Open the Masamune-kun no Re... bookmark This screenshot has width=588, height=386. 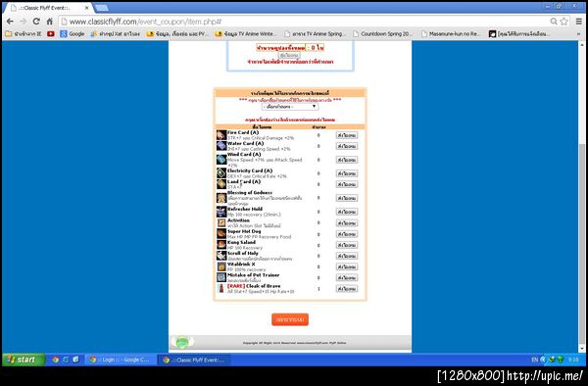[x=451, y=33]
